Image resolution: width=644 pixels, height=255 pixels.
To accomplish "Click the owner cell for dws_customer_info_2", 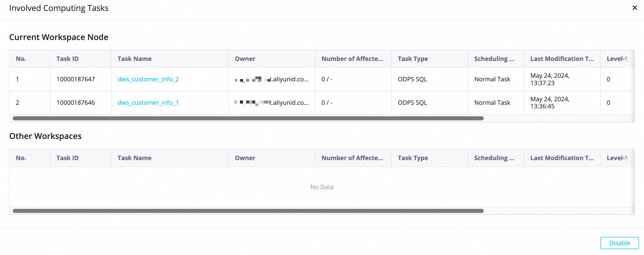I will click(x=272, y=79).
